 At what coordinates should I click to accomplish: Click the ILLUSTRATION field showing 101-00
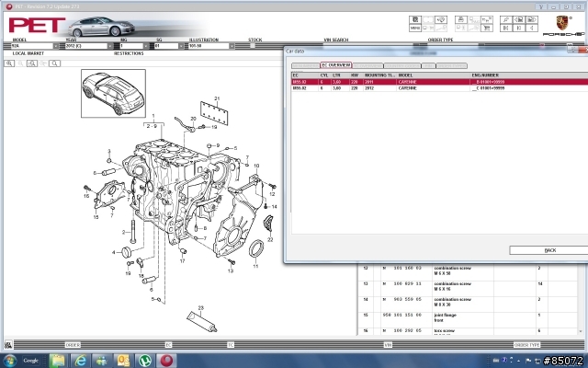click(209, 46)
